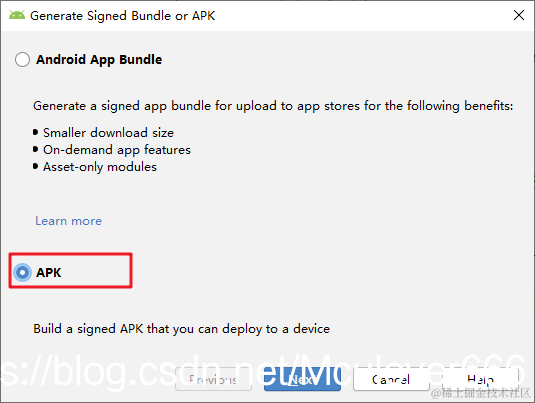Click the Chinese watermark at bottom right

pyautogui.click(x=481, y=393)
